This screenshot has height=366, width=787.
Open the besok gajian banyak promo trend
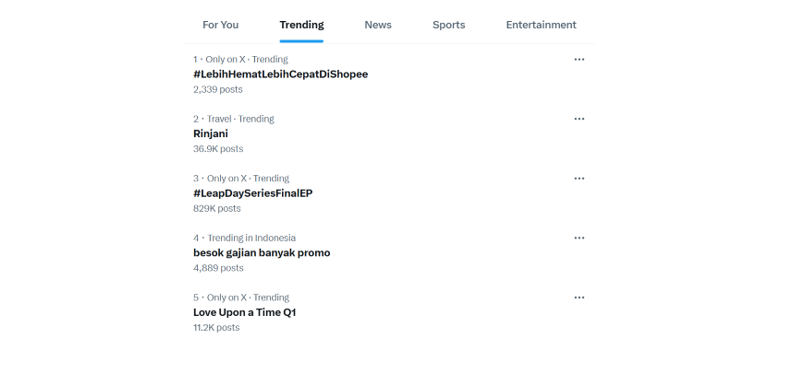pyautogui.click(x=261, y=253)
